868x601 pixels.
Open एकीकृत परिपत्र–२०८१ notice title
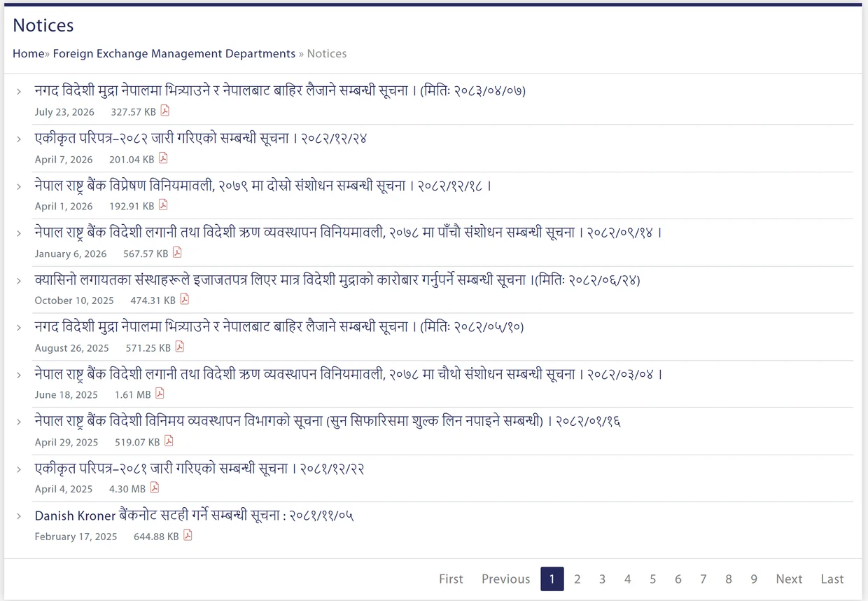[x=199, y=469]
